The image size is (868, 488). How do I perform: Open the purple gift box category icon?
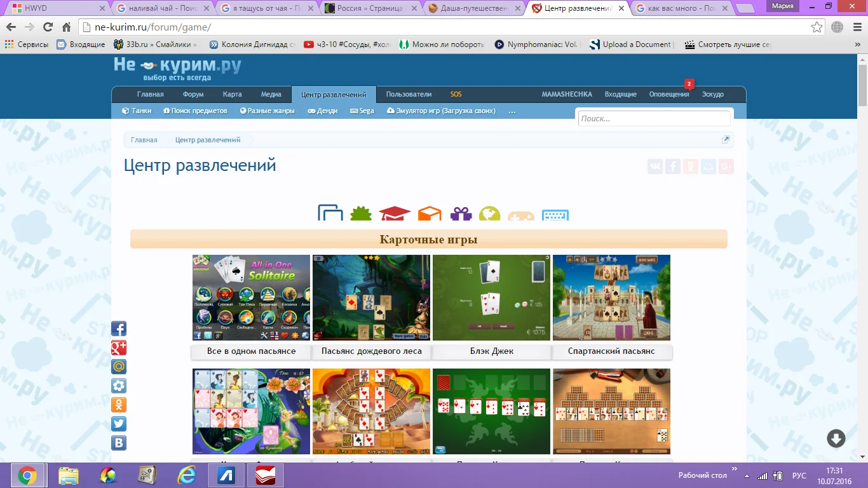[461, 213]
